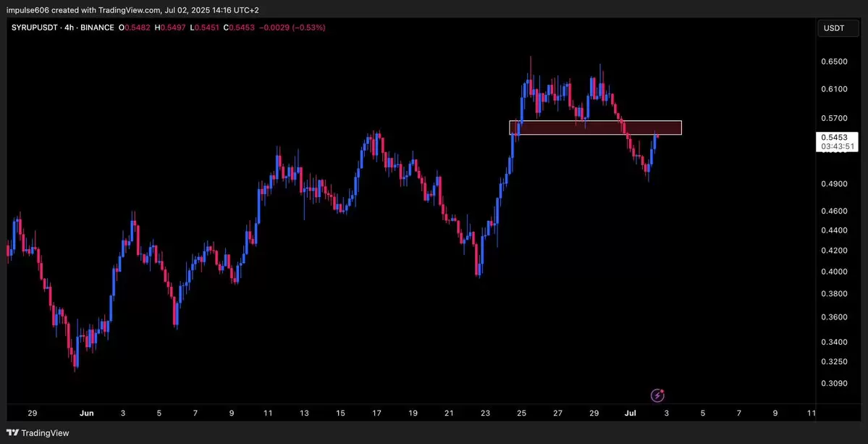Click the change value −0.0029 (−0.53%)
Viewport: 868px width, 444px height.
pos(292,27)
